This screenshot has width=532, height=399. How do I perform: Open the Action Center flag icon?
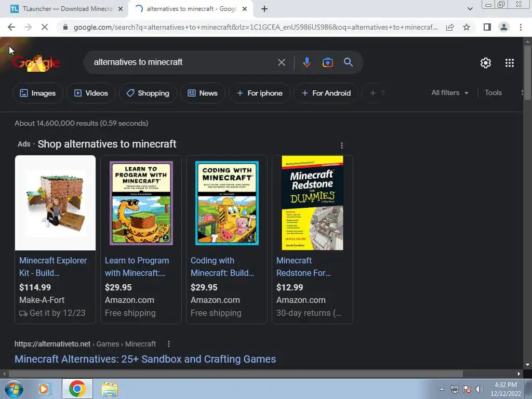[467, 389]
